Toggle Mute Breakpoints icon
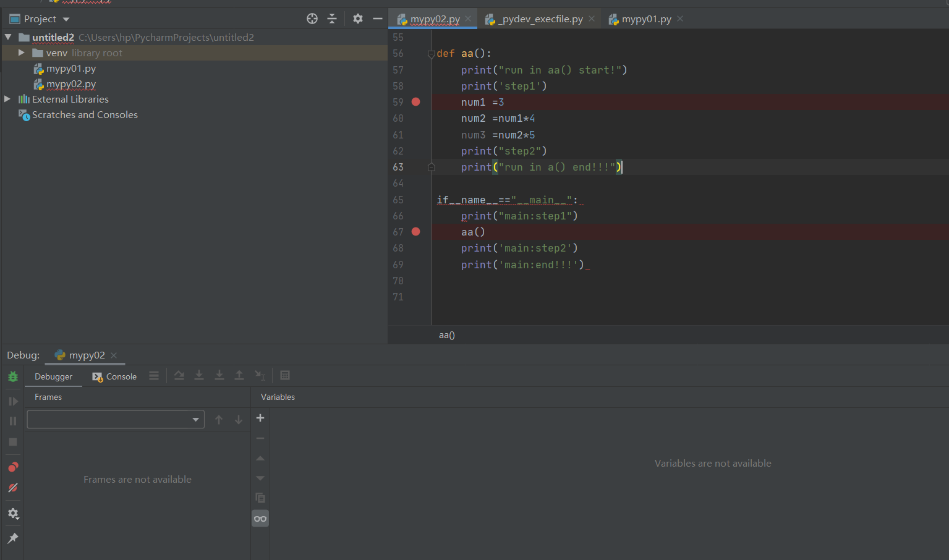 [13, 488]
